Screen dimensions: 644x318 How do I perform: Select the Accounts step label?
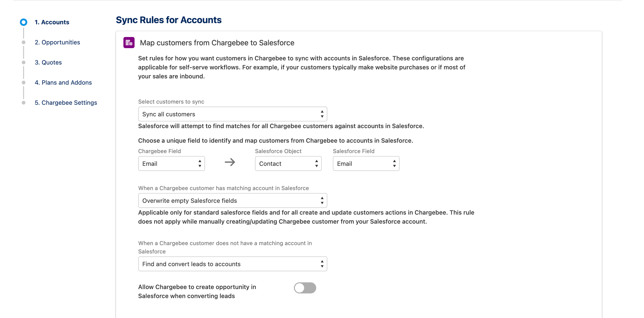(x=52, y=22)
